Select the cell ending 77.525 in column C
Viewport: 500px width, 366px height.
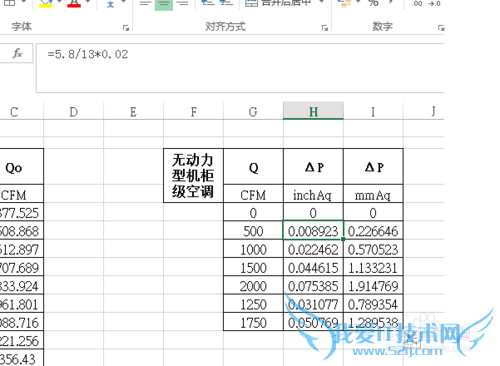(22, 212)
